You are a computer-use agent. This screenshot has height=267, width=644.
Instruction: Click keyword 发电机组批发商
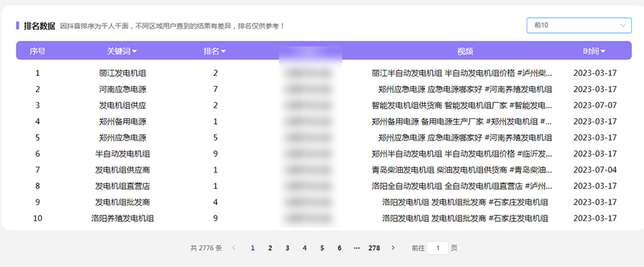click(122, 203)
